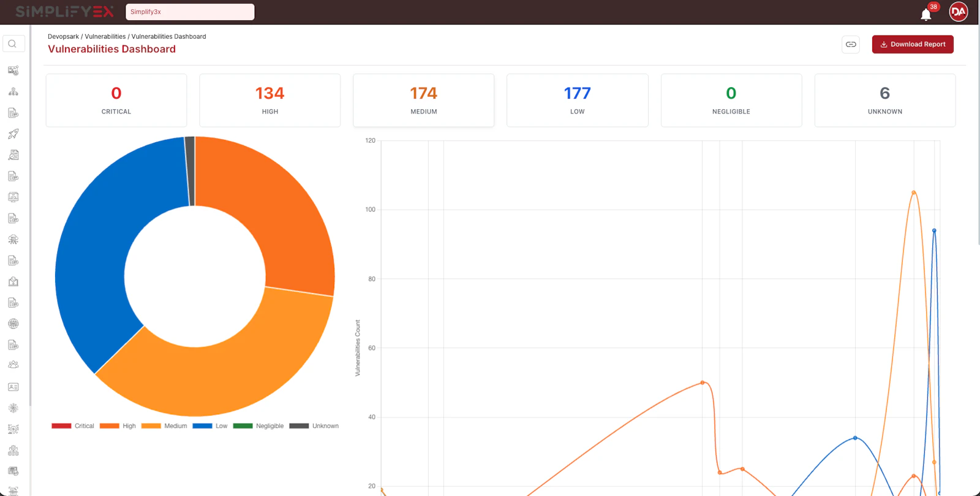Click the sidebar vertical scrollbar
The width and height of the screenshot is (980, 496).
30,215
